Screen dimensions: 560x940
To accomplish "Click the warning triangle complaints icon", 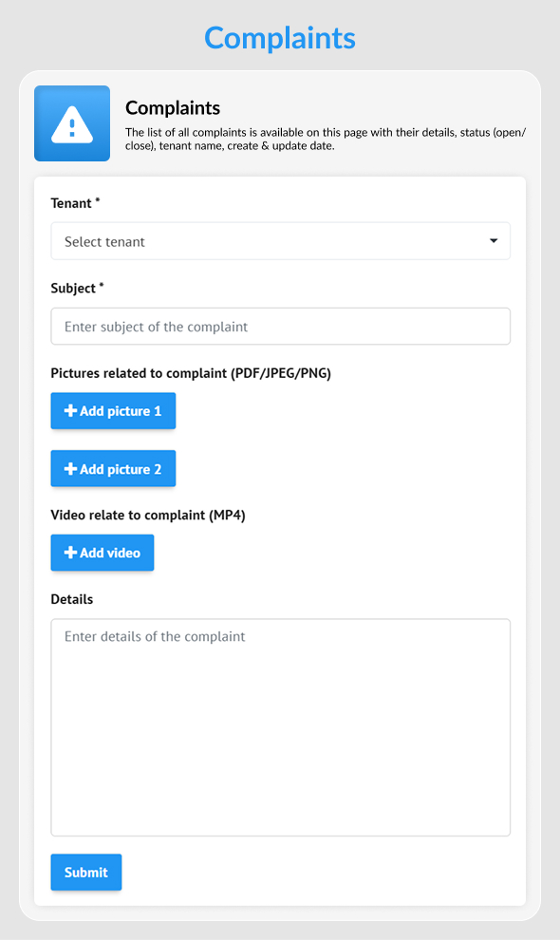I will click(x=72, y=123).
